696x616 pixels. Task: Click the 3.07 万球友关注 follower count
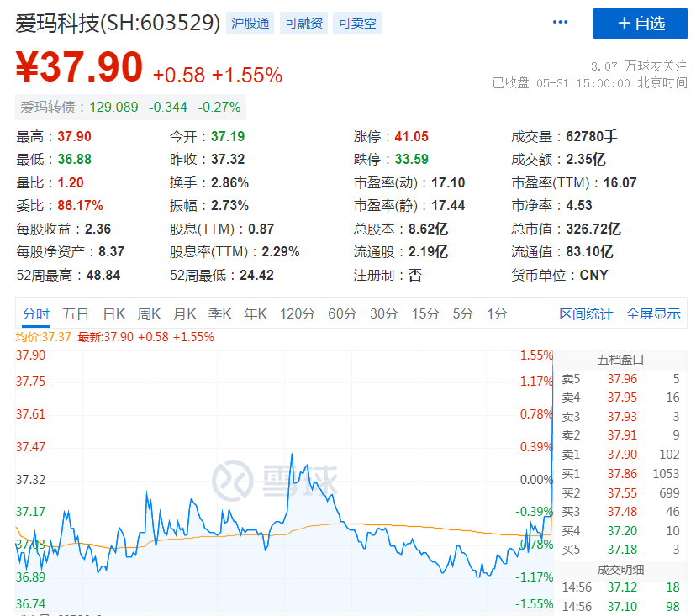point(639,66)
